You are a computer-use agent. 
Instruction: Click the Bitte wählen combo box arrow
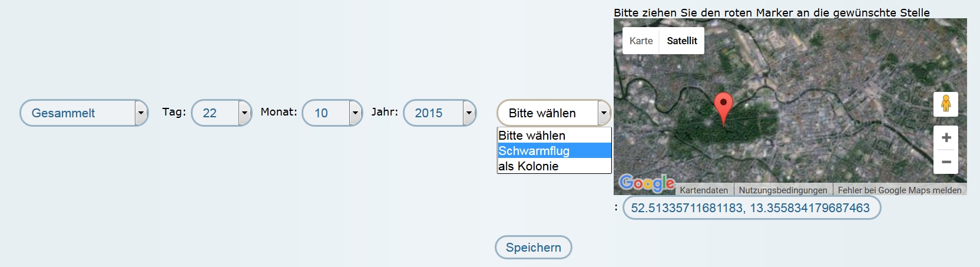[604, 113]
